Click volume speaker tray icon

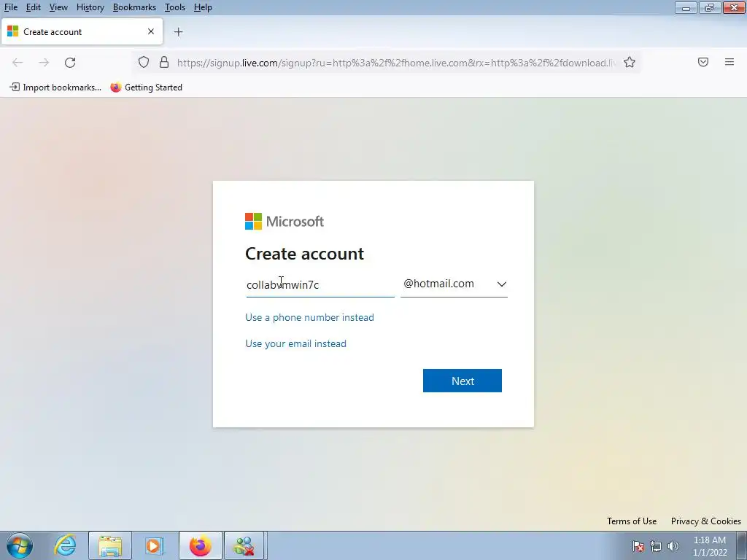point(673,546)
